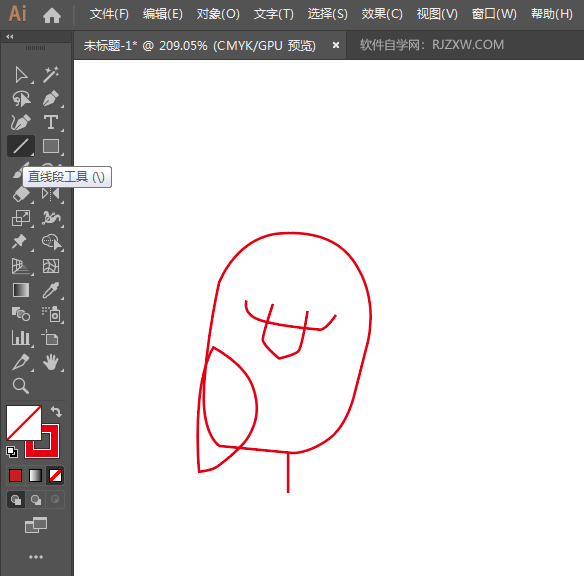Apply solid Color mode button
This screenshot has width=584, height=576.
[x=15, y=475]
